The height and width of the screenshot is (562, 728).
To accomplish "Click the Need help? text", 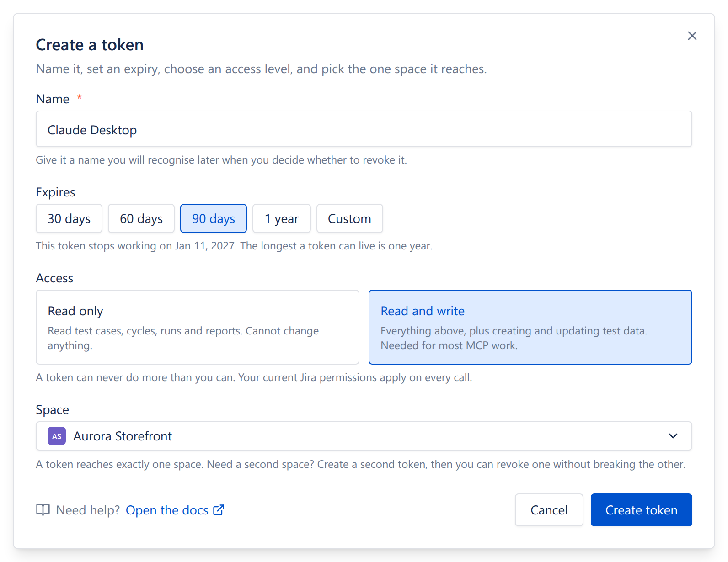I will [x=88, y=510].
